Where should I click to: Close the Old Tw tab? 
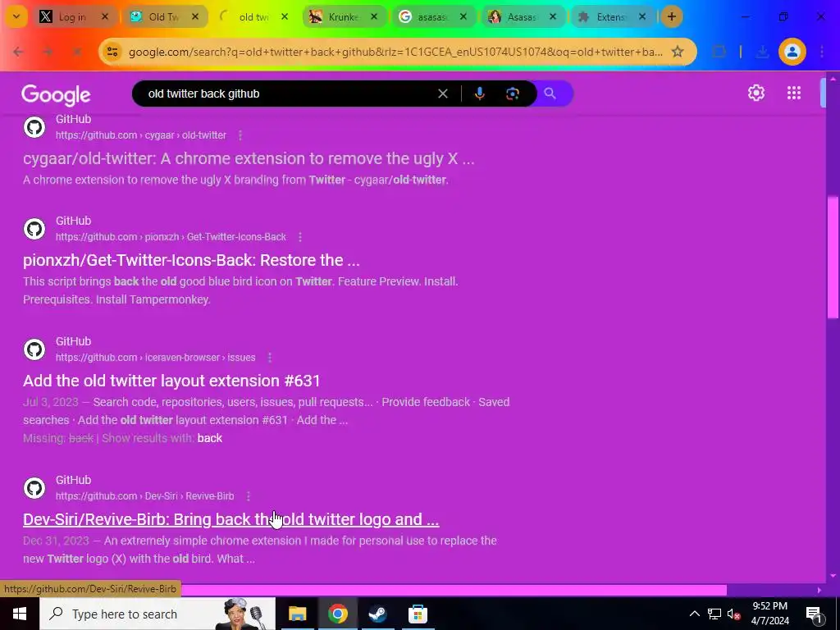click(x=195, y=17)
